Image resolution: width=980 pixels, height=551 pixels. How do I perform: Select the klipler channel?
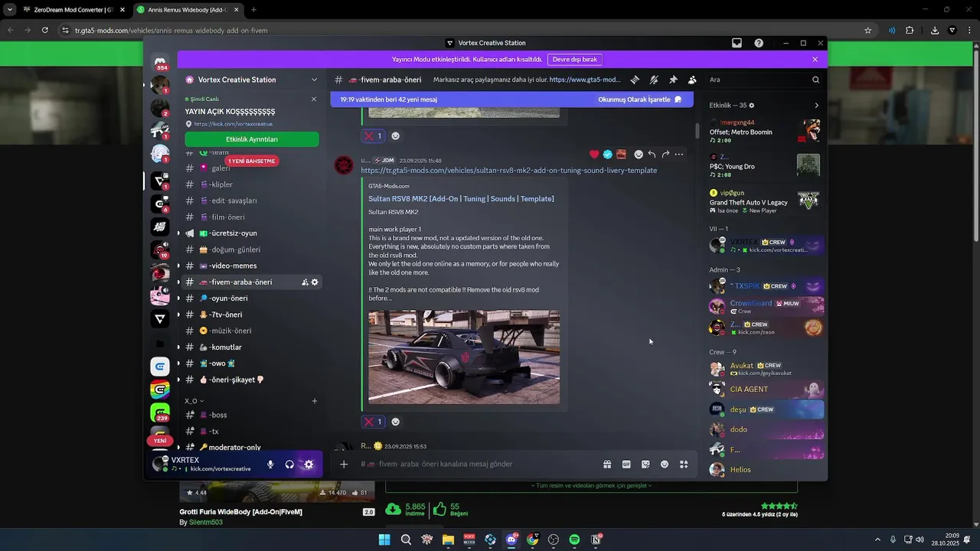click(x=252, y=184)
